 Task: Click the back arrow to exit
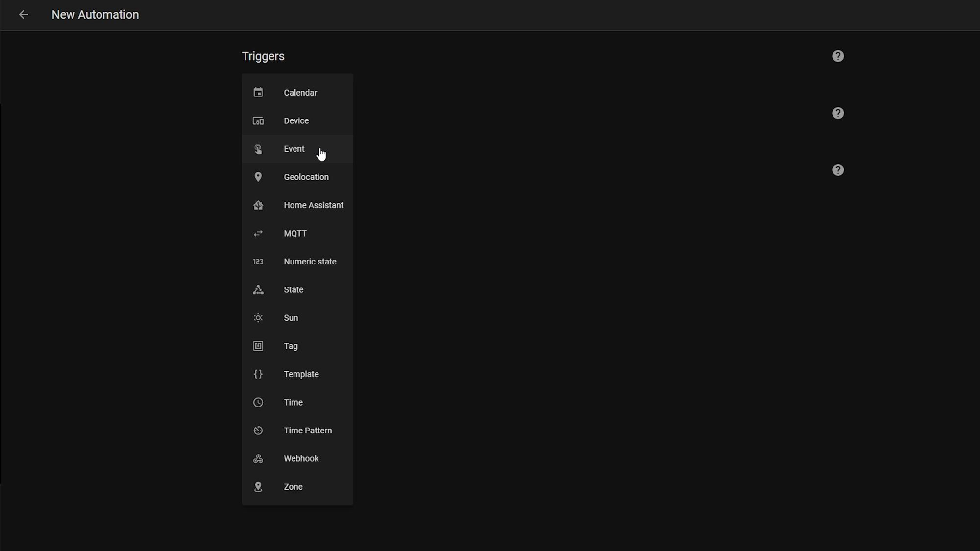coord(24,14)
